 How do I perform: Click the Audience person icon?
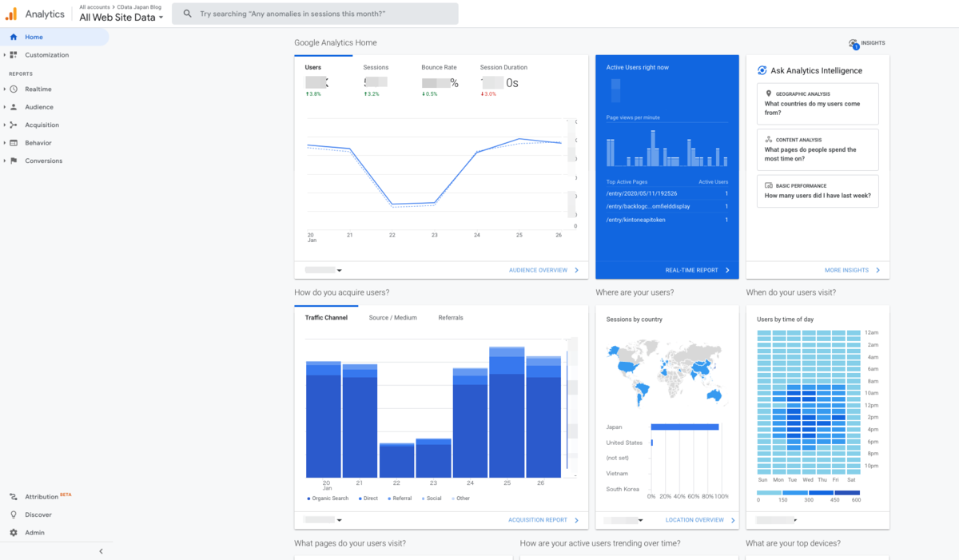point(14,107)
